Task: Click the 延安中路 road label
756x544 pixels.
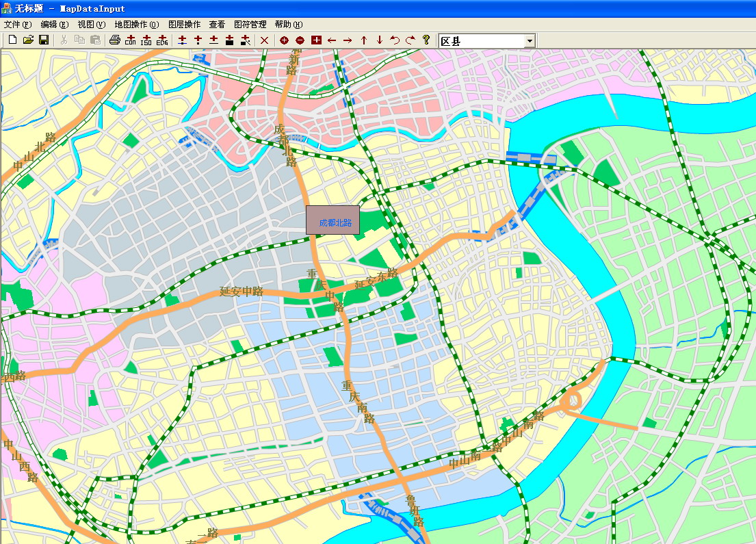Action: [242, 292]
